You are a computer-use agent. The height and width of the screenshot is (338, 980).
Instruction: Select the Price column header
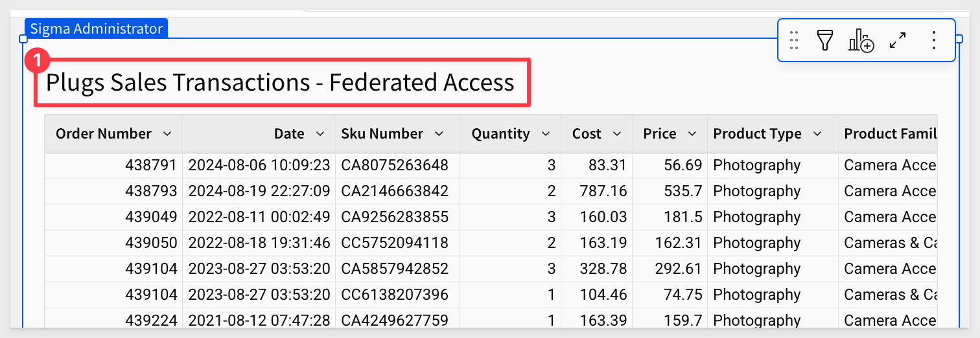pyautogui.click(x=670, y=134)
